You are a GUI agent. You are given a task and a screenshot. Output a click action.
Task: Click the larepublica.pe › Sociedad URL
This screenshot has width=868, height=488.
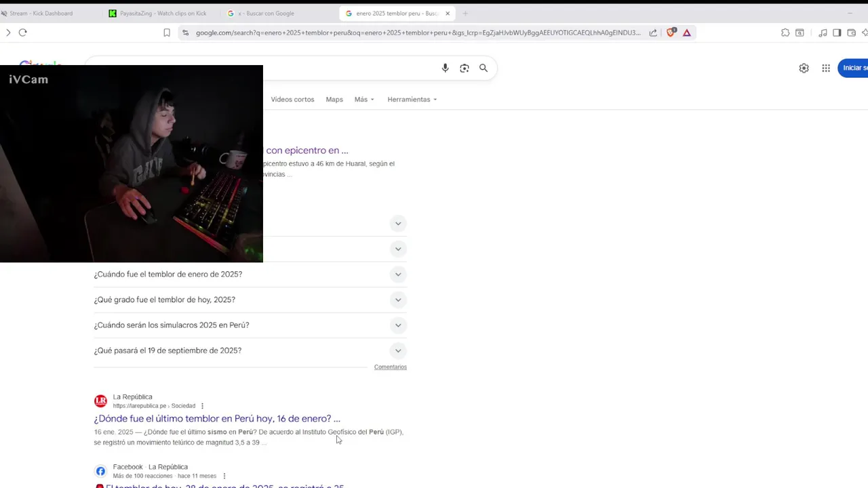(154, 406)
